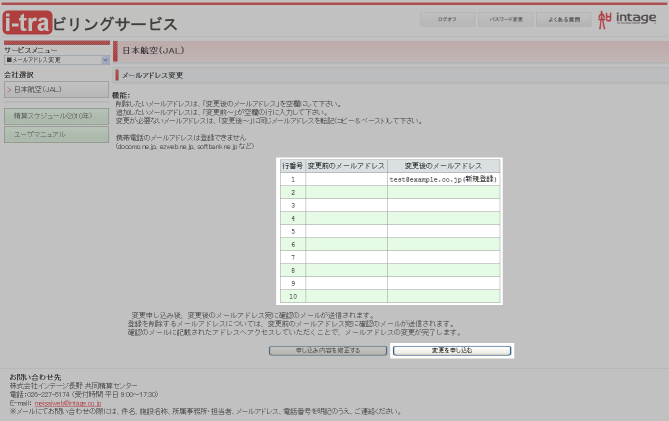Click the meiseiweb@intage.co.jp email link
Screen dimensions: 669x421
68,403
